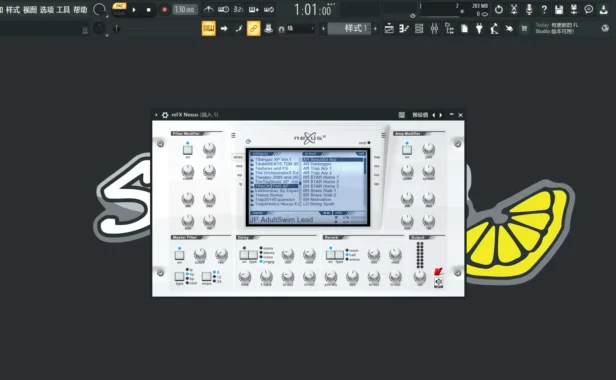Select the AR Harpeggio preset

click(x=317, y=164)
